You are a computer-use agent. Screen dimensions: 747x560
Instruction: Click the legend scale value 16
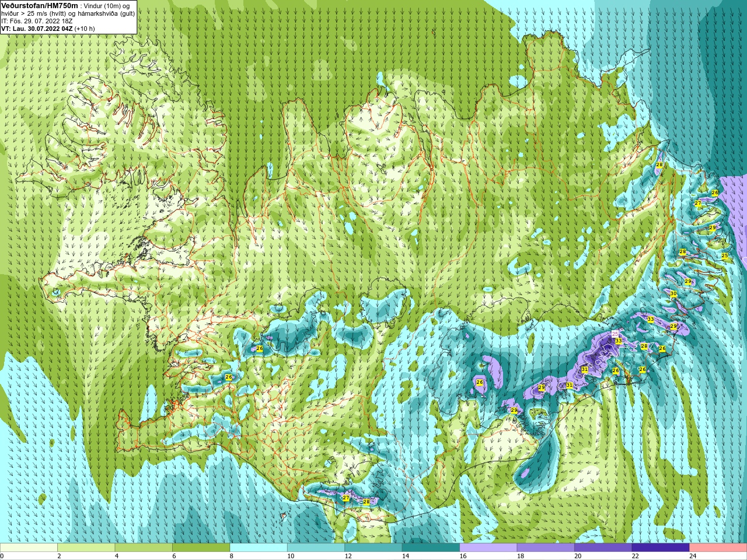coord(463,556)
